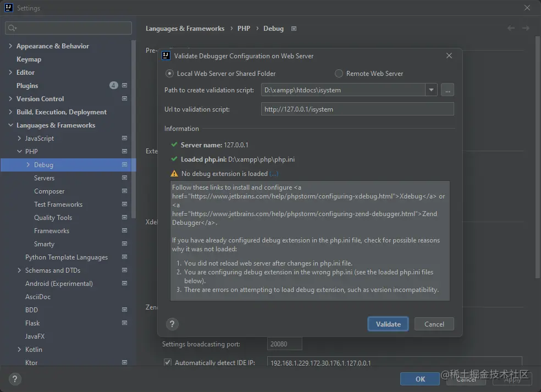This screenshot has width=541, height=392.
Task: Click the project-level icon beside Schemas and DTDs
Action: (x=125, y=270)
